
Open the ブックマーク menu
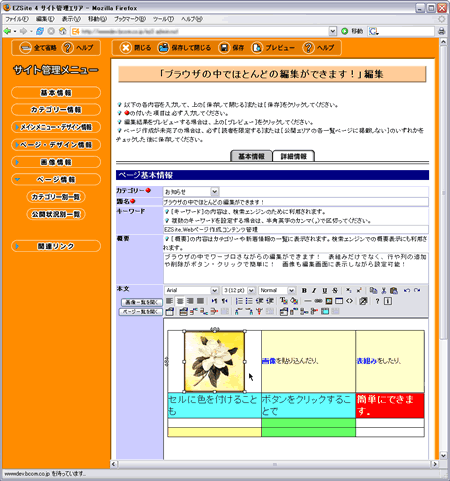[x=130, y=19]
